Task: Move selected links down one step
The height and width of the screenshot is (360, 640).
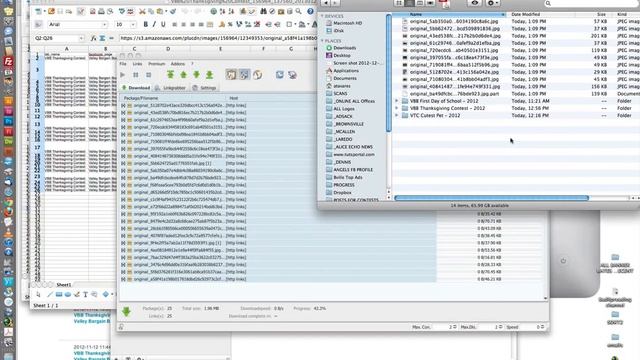Action: click(196, 75)
